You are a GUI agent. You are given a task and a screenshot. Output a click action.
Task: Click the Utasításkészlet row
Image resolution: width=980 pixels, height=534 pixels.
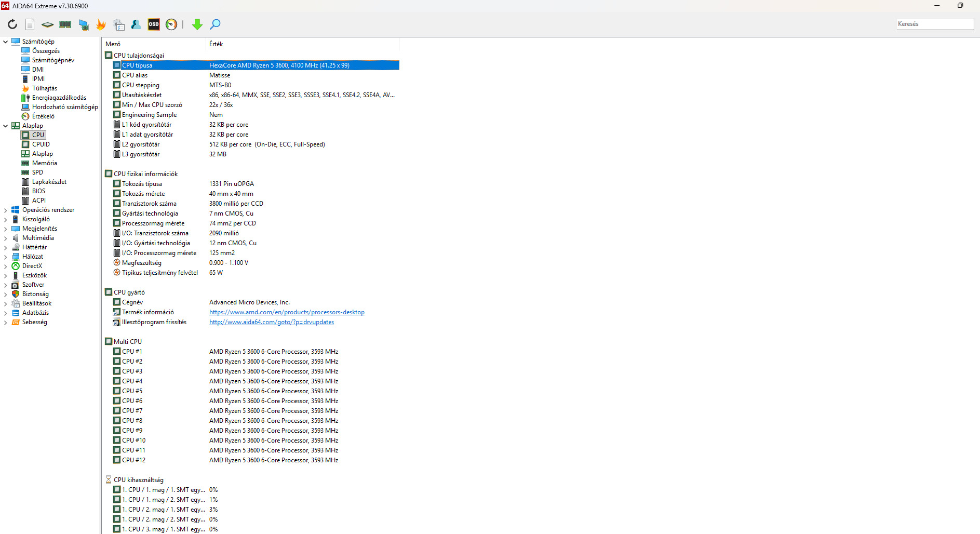(x=256, y=95)
